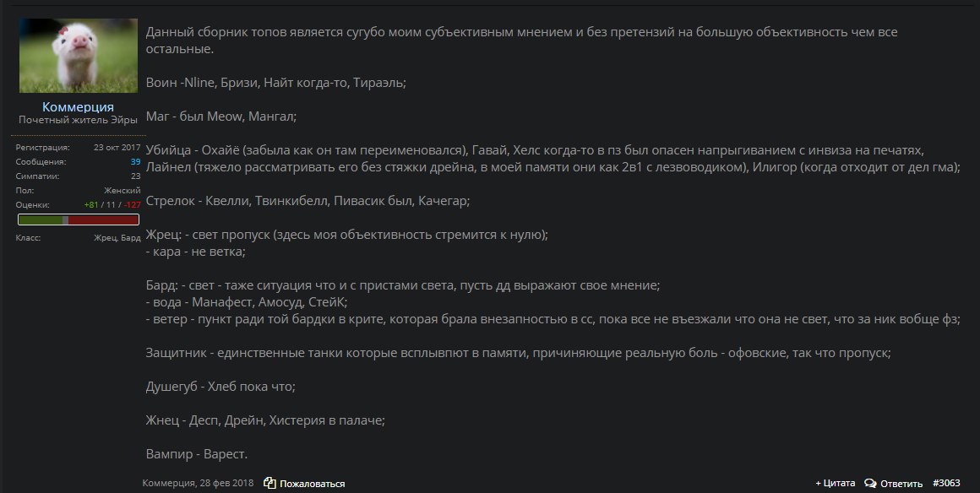The height and width of the screenshot is (493, 980).
Task: Click the ratings bar under Оценки
Action: (78, 219)
